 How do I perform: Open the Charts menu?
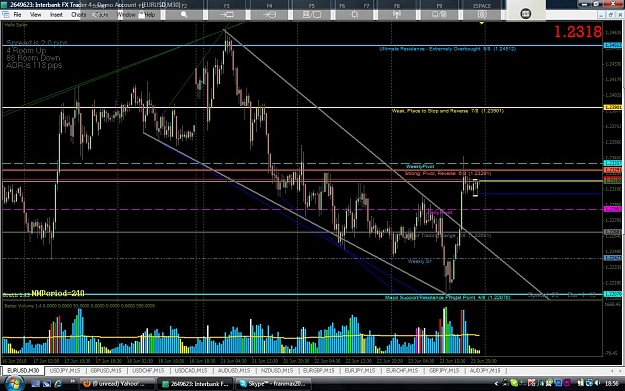click(x=79, y=15)
